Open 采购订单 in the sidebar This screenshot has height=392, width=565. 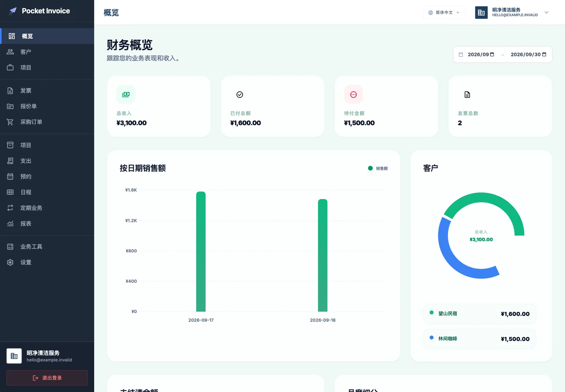(x=47, y=122)
